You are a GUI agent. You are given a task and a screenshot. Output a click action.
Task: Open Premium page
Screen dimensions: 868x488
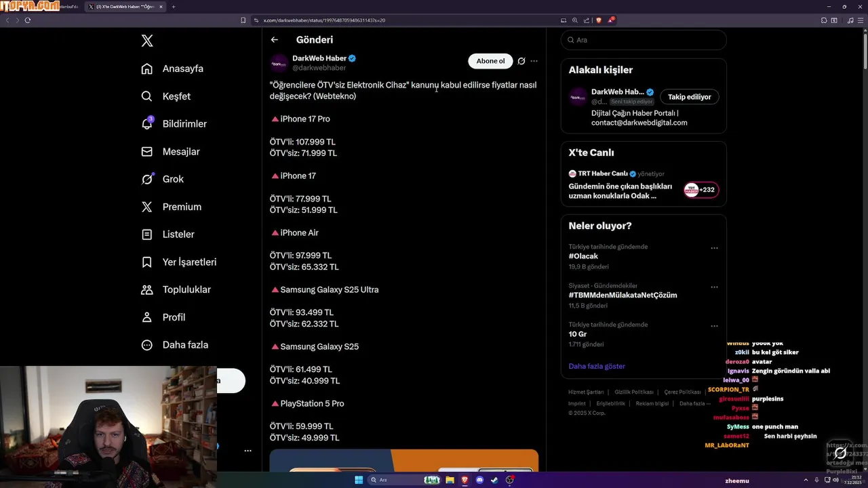coord(171,207)
